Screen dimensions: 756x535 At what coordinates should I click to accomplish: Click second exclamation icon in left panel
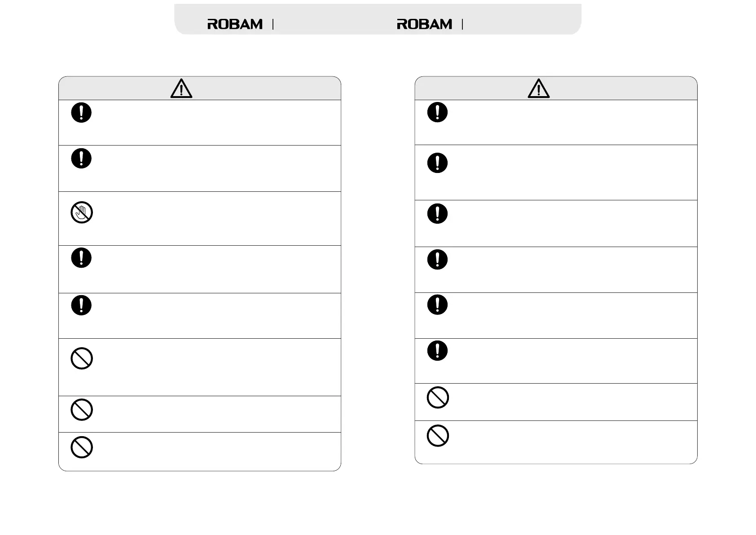(x=81, y=158)
